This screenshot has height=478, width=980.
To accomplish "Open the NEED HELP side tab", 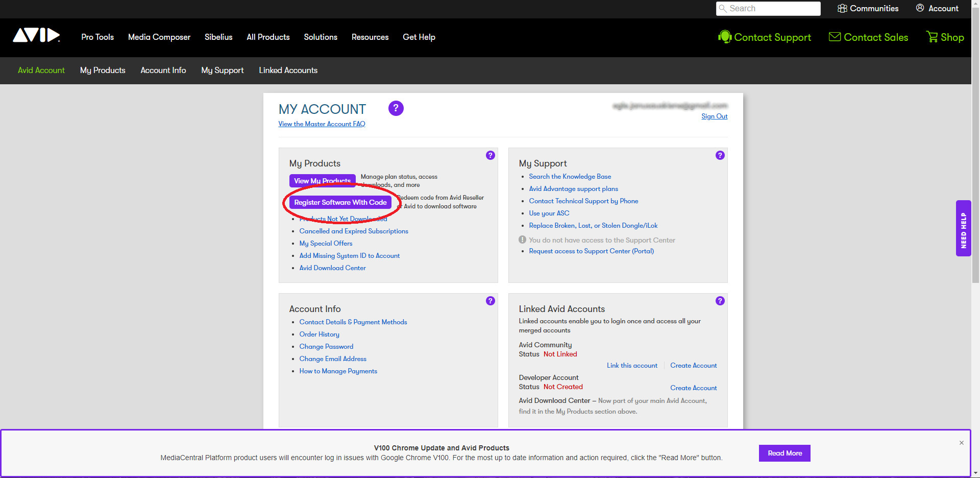I will [963, 228].
